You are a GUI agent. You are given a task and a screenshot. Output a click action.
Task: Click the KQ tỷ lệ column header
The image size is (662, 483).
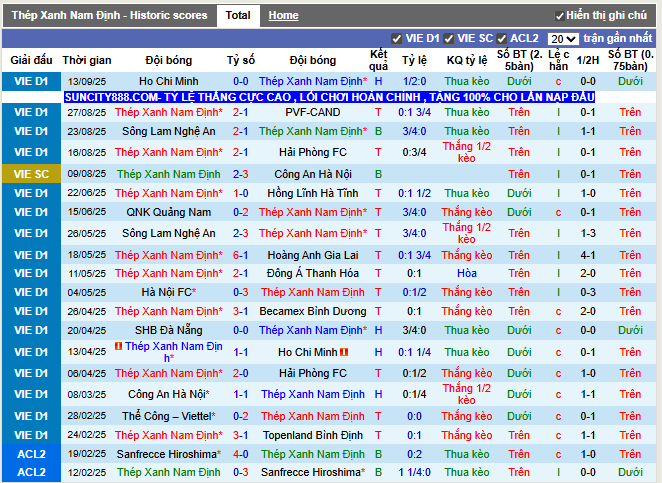pos(467,60)
